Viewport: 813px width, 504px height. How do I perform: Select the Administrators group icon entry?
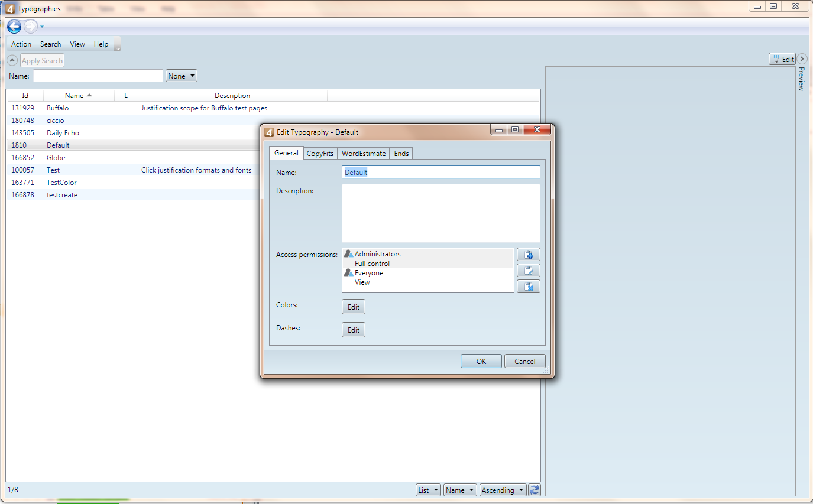click(x=349, y=254)
